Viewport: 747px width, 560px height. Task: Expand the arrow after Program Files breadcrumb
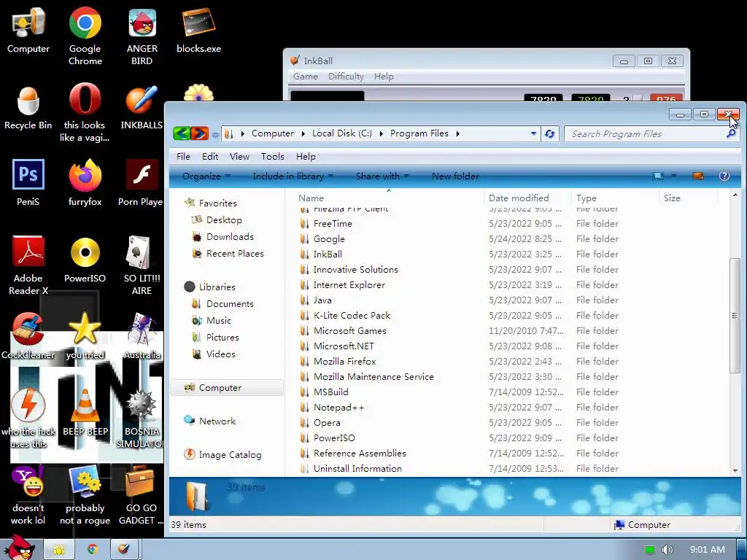pos(457,134)
